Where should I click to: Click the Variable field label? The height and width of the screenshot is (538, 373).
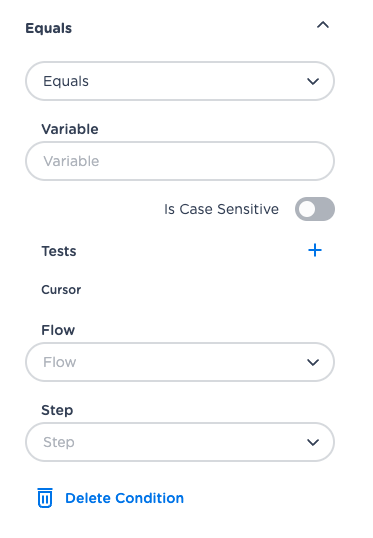tap(70, 129)
